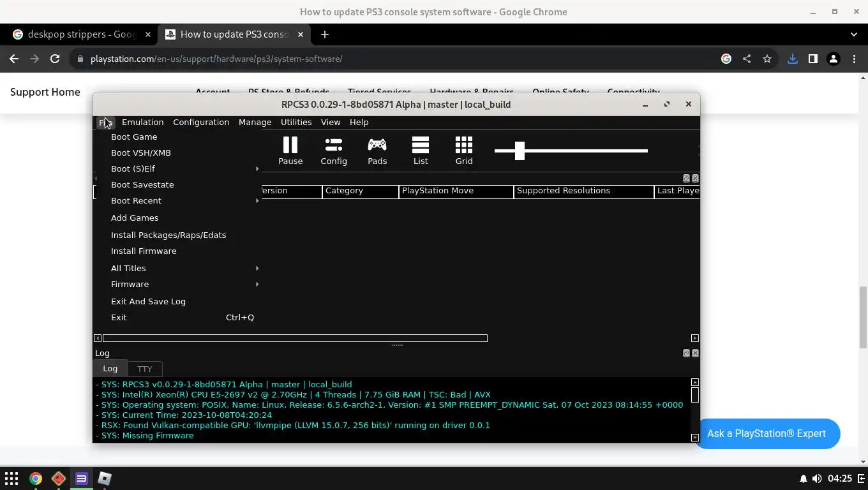Select Boot VSH/XMB menu entry
This screenshot has width=868, height=490.
[177, 152]
